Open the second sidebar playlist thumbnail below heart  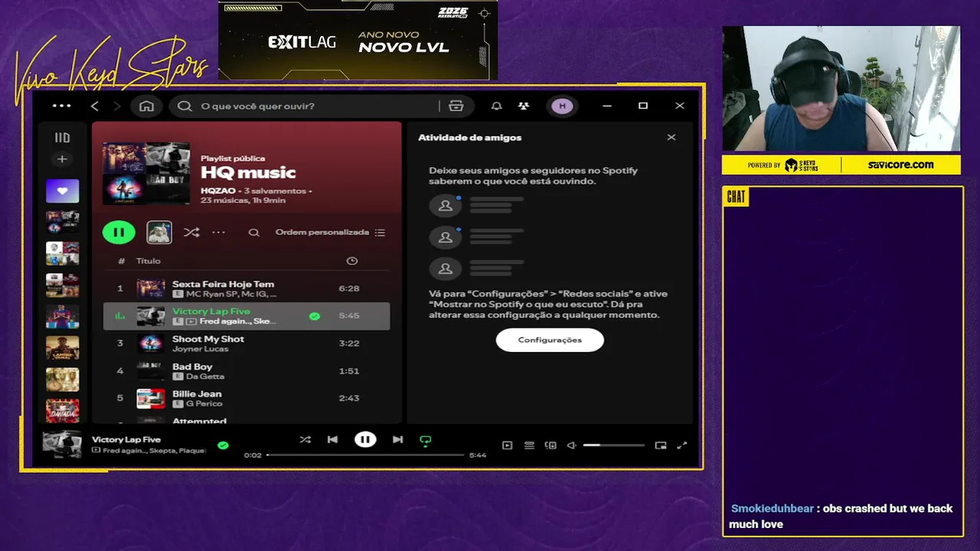[62, 253]
